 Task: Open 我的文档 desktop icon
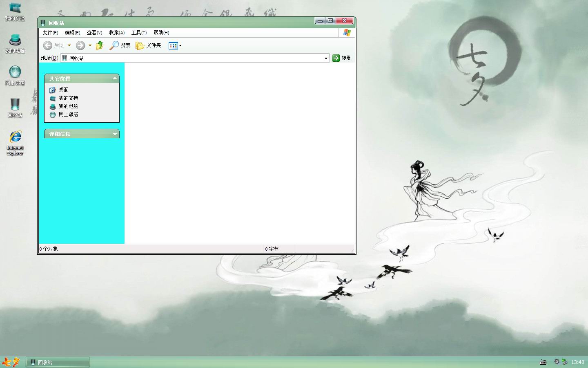point(15,12)
